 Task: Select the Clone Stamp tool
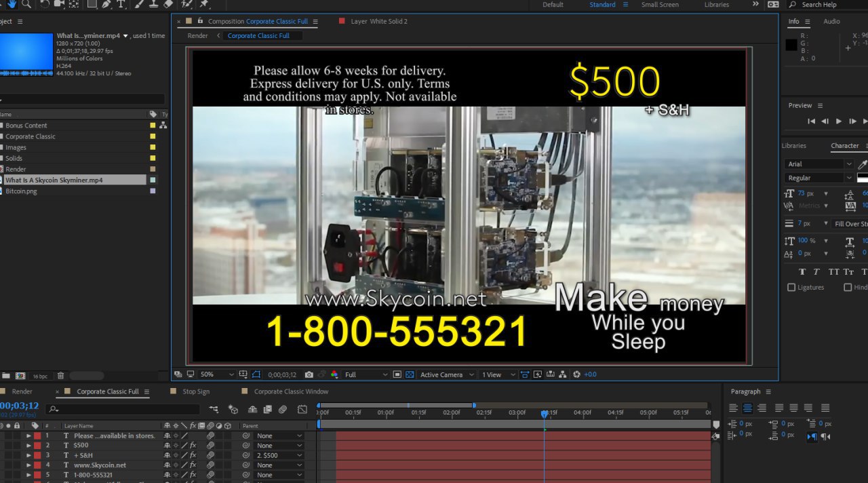tap(154, 4)
